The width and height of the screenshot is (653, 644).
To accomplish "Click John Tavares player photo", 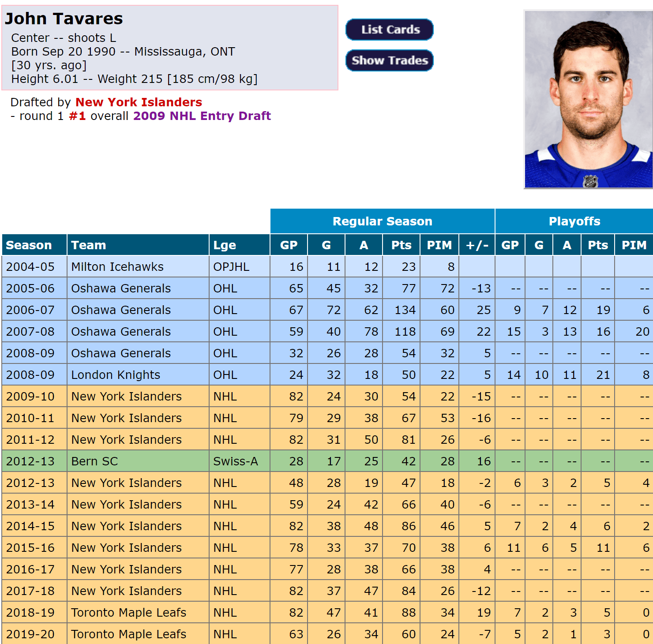I will click(x=588, y=100).
